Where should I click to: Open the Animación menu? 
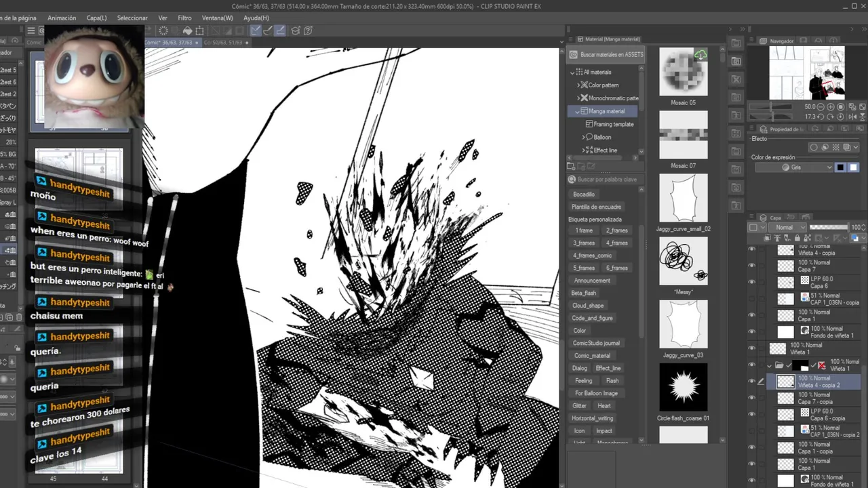tap(62, 18)
